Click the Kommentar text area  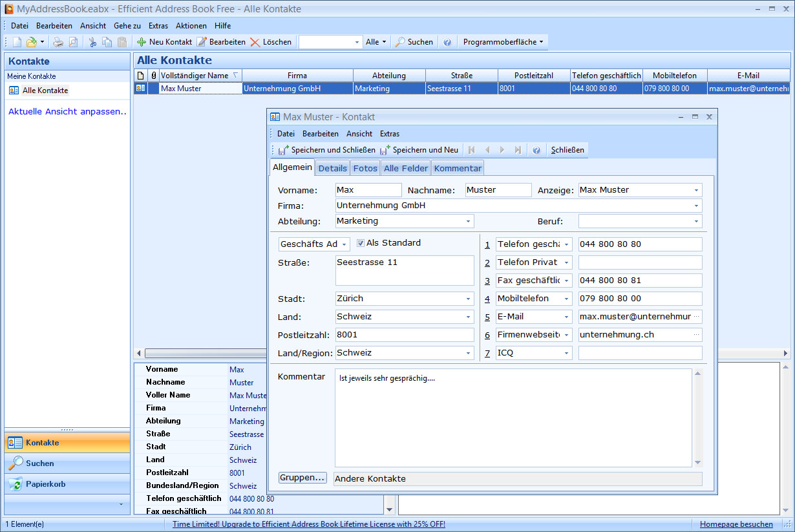point(513,418)
